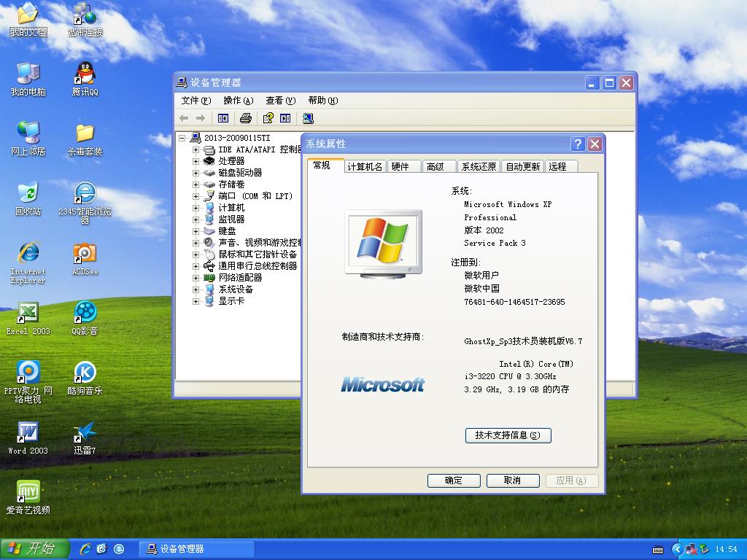Expand the 显示卡 tree node
The width and height of the screenshot is (747, 560).
196,301
